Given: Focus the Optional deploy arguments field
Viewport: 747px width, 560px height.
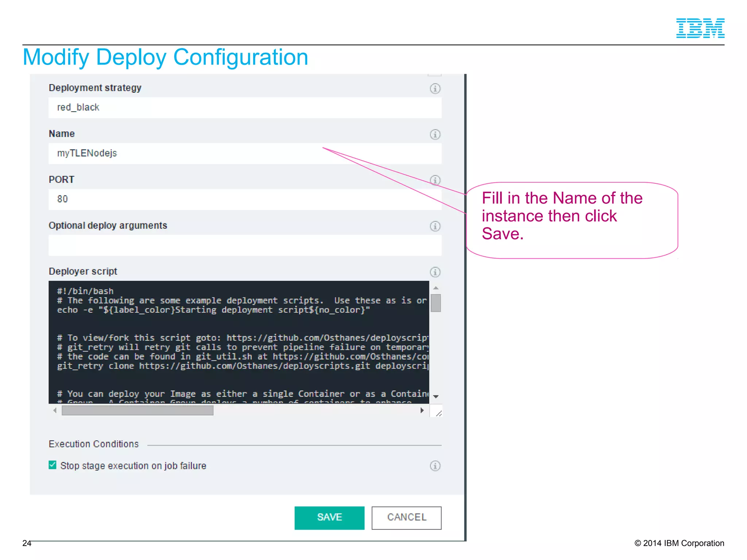Looking at the screenshot, I should (x=245, y=245).
